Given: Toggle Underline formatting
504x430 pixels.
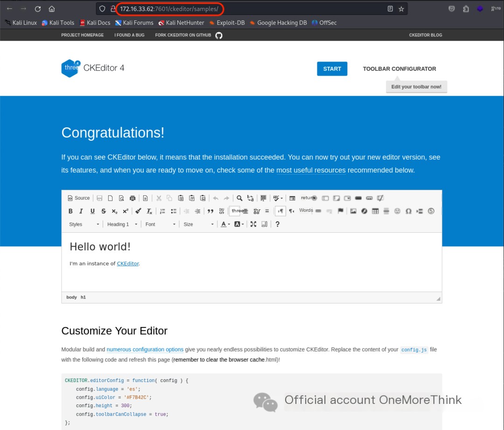Looking at the screenshot, I should click(x=92, y=211).
